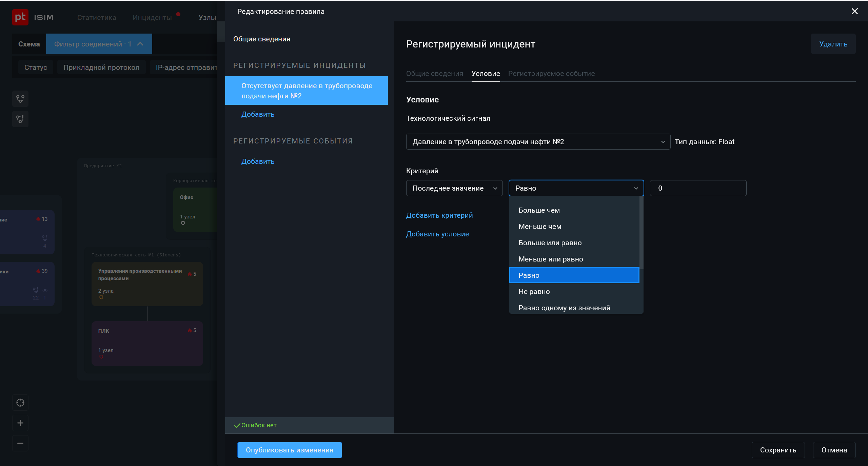Screen dimensions: 868x466
Task: Switch to 'Общие сведения' incident tab
Action: pyautogui.click(x=434, y=74)
